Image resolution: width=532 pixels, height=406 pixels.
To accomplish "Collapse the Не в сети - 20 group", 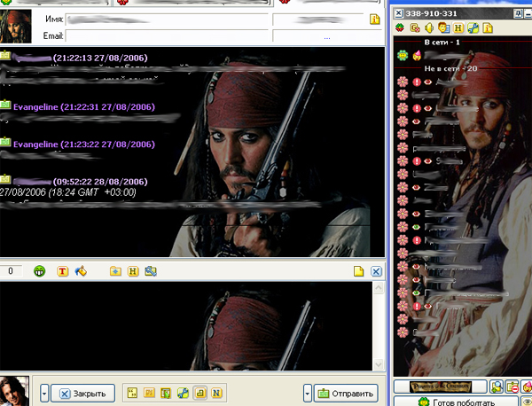I will click(450, 69).
